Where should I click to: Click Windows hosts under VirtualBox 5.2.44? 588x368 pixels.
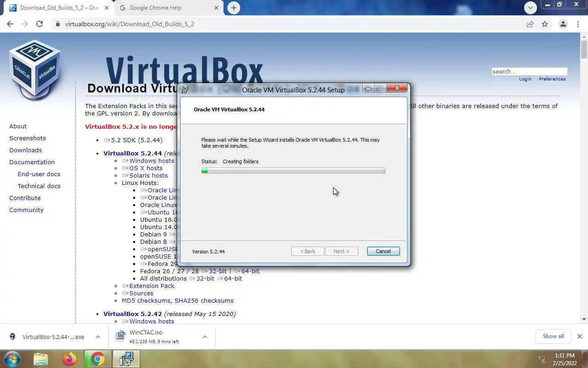point(148,161)
